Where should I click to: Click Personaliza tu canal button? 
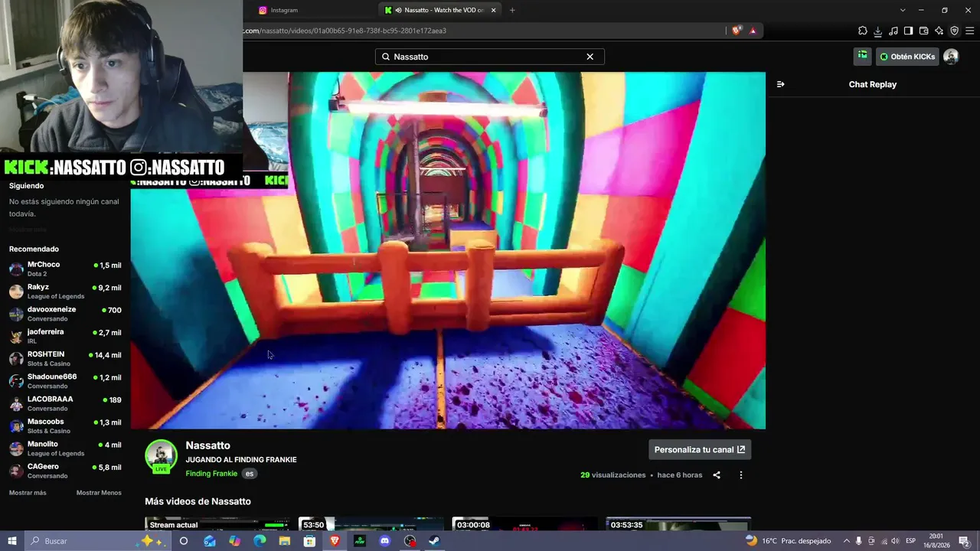point(700,450)
